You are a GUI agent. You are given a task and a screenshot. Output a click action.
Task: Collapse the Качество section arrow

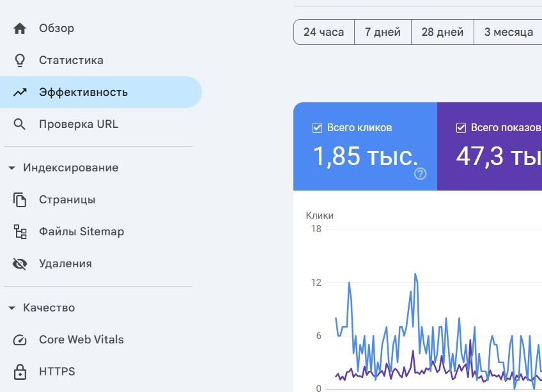12,308
